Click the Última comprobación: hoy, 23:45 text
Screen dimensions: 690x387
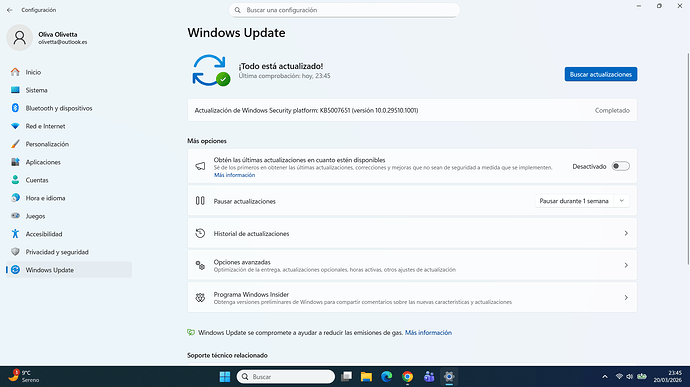tap(284, 76)
